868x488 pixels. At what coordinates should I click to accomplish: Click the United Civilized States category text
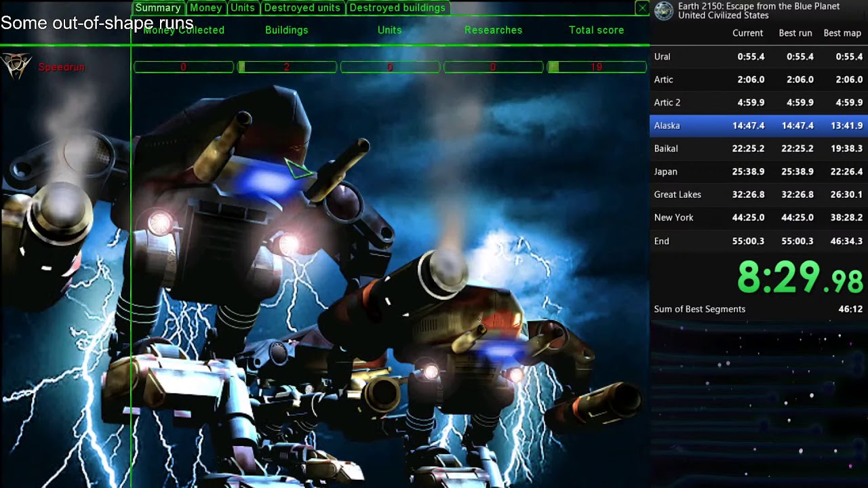[x=724, y=16]
